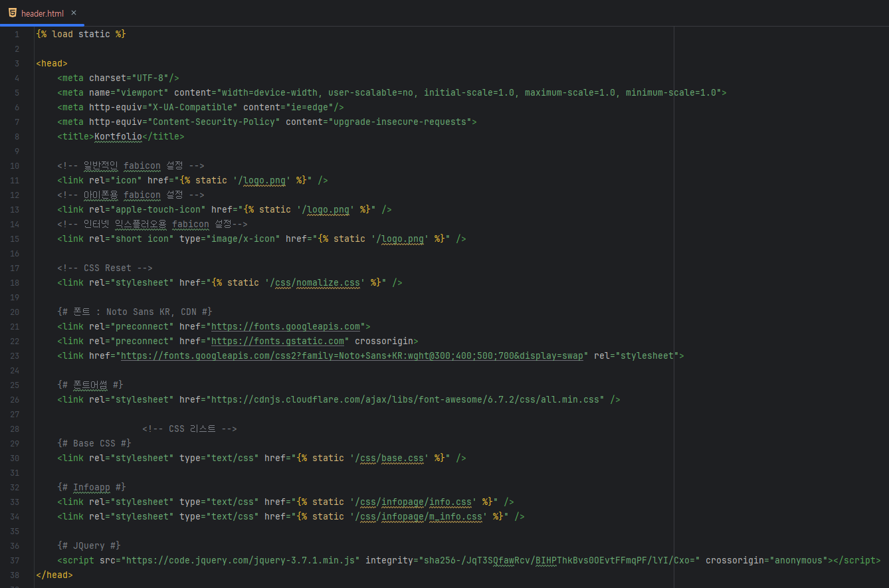The image size is (889, 588).
Task: Click the jquery-3.7.1.min.js script URL
Action: coord(243,560)
